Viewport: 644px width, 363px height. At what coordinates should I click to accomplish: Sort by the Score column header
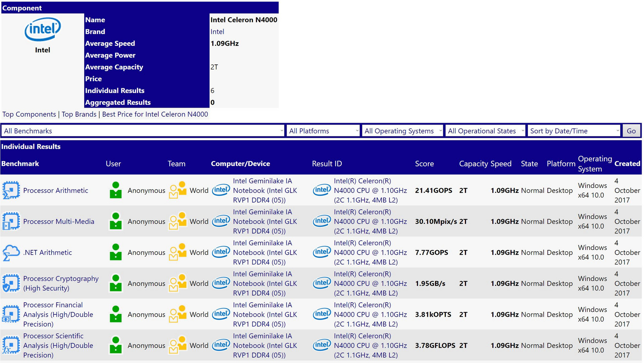tap(424, 164)
